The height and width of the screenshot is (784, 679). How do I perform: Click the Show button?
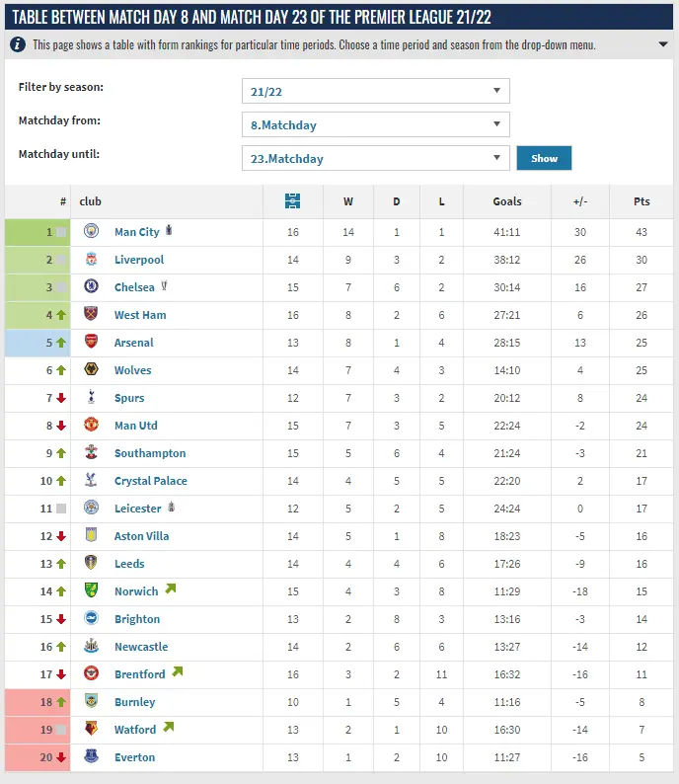[x=544, y=158]
